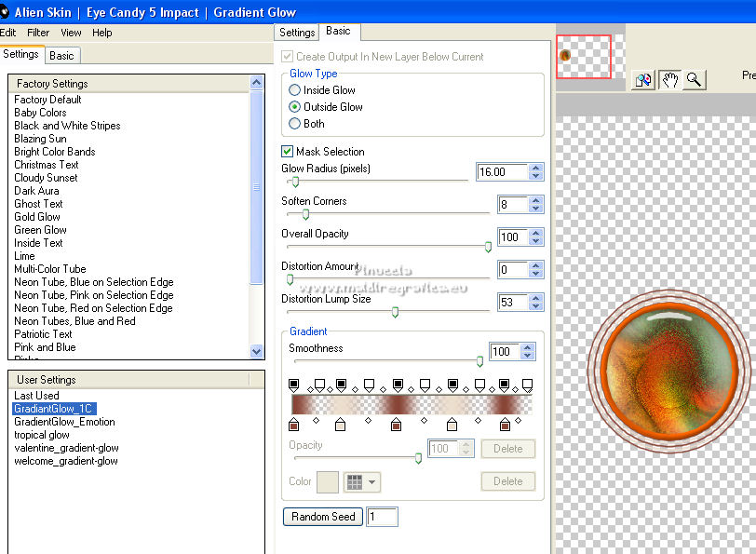Viewport: 756px width, 554px height.
Task: Click the gradient preview bar
Action: [412, 405]
